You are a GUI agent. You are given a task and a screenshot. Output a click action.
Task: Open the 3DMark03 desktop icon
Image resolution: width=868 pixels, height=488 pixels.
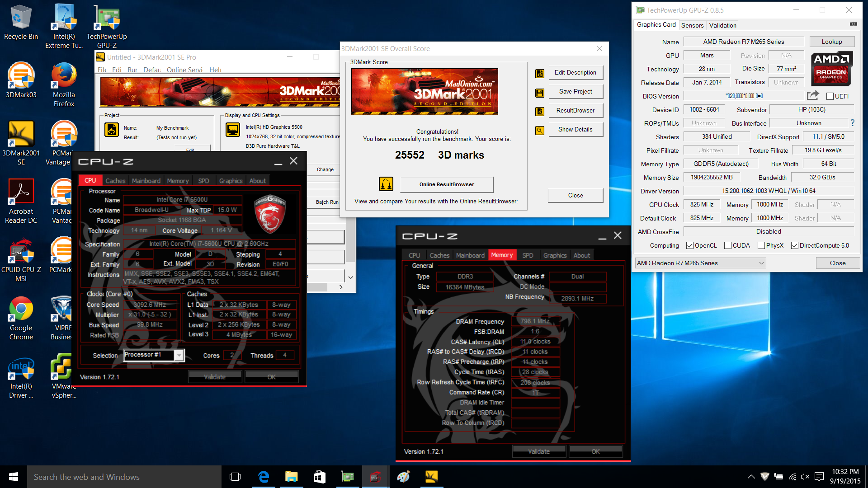pyautogui.click(x=21, y=80)
